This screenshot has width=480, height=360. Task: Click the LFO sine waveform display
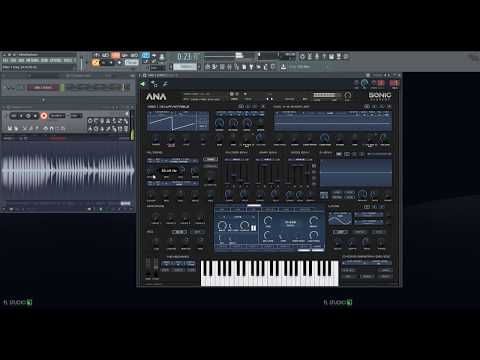pyautogui.click(x=340, y=218)
